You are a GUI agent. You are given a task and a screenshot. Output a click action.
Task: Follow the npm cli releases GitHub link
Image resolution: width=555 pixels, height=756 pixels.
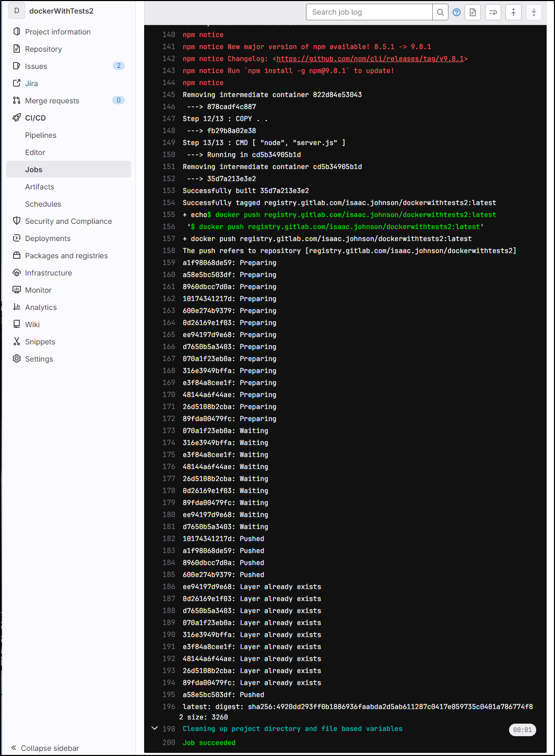click(370, 58)
